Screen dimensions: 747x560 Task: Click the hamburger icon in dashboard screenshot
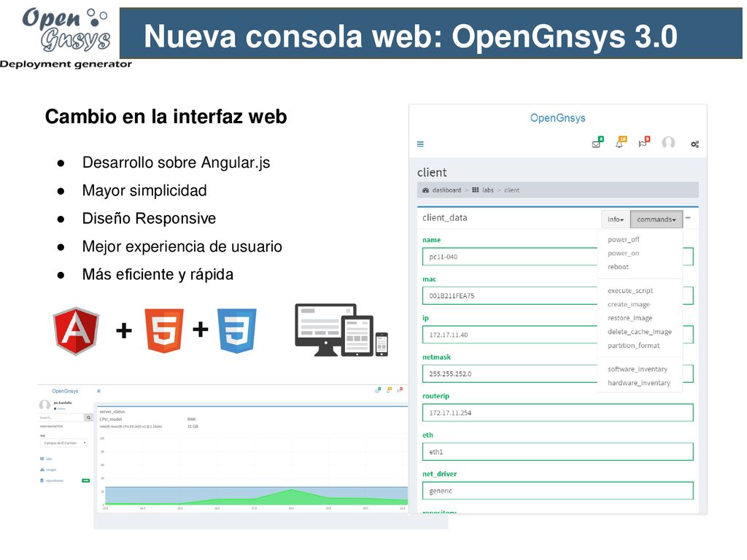click(98, 391)
